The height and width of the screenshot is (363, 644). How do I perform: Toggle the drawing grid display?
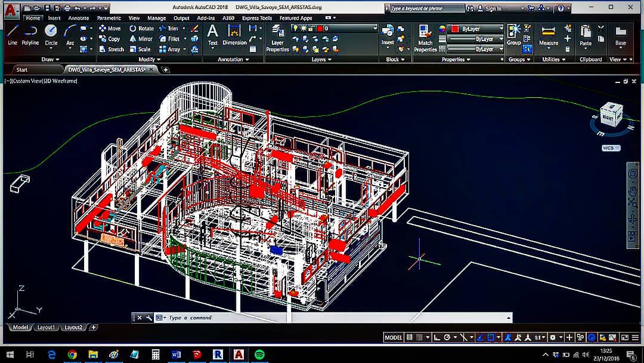pos(410,337)
